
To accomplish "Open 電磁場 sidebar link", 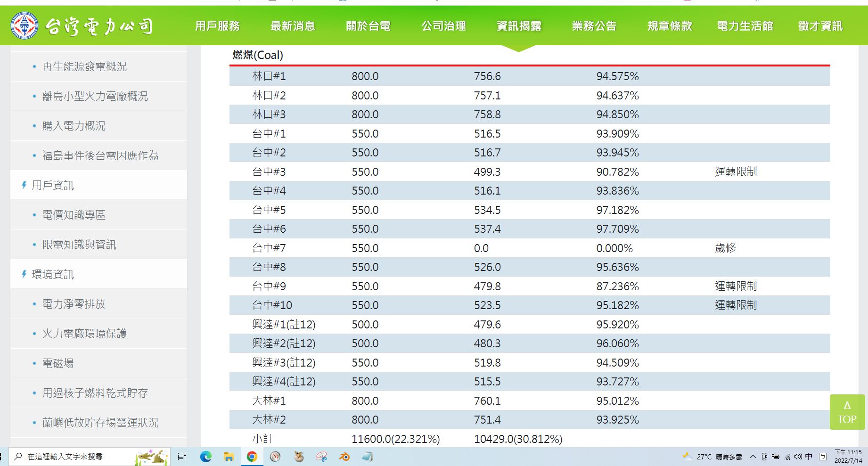I will point(57,363).
